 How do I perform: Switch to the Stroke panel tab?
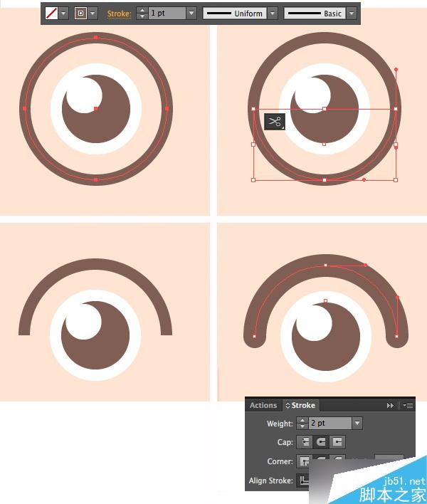point(301,405)
